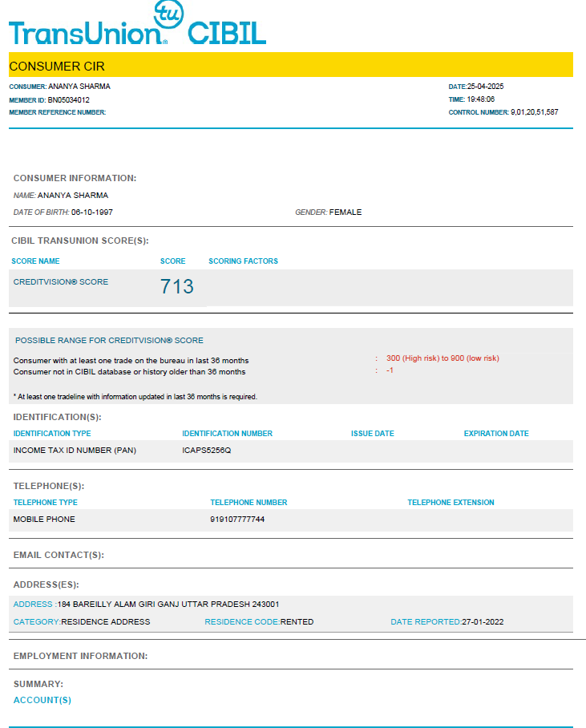Click ADDRESS(ES) heading

46,584
